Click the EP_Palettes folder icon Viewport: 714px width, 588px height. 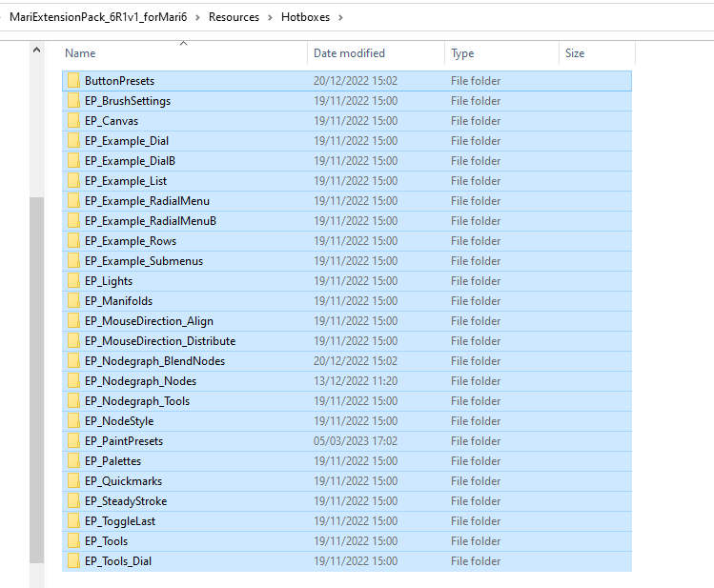coord(73,461)
